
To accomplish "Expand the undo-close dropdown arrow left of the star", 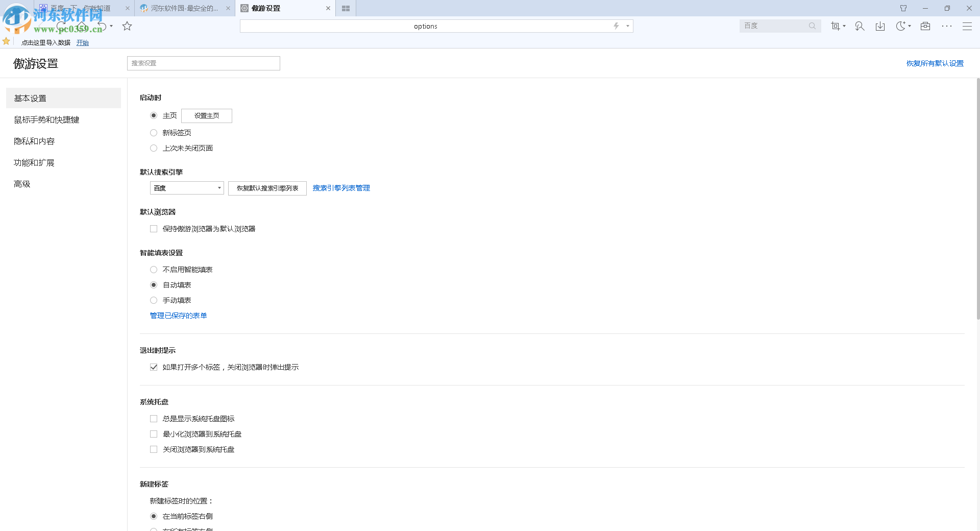I will pos(111,26).
